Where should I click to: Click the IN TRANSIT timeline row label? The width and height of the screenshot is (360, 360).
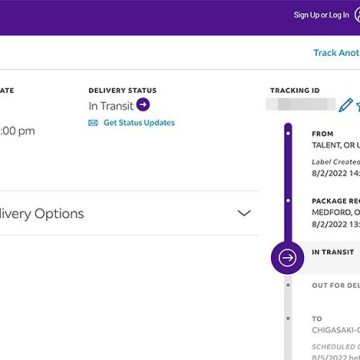pyautogui.click(x=333, y=252)
